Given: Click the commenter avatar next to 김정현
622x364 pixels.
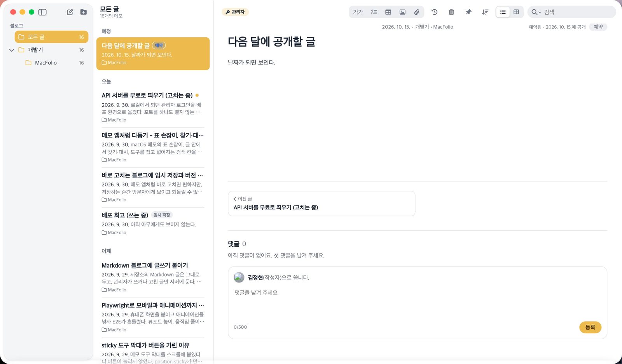Looking at the screenshot, I should pos(239,277).
